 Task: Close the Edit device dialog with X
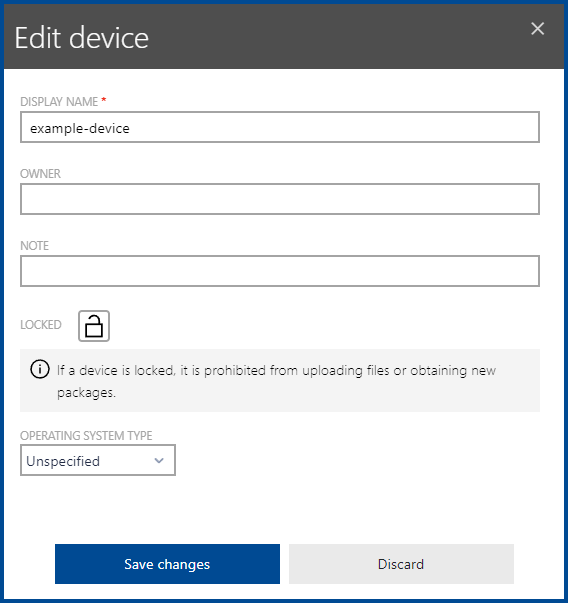(537, 28)
